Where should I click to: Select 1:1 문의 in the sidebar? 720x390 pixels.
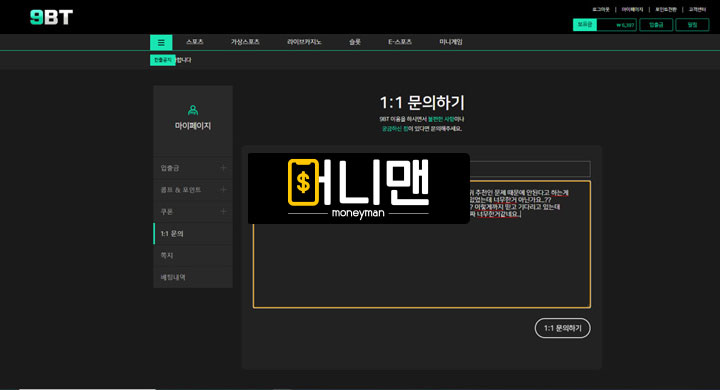click(x=193, y=233)
